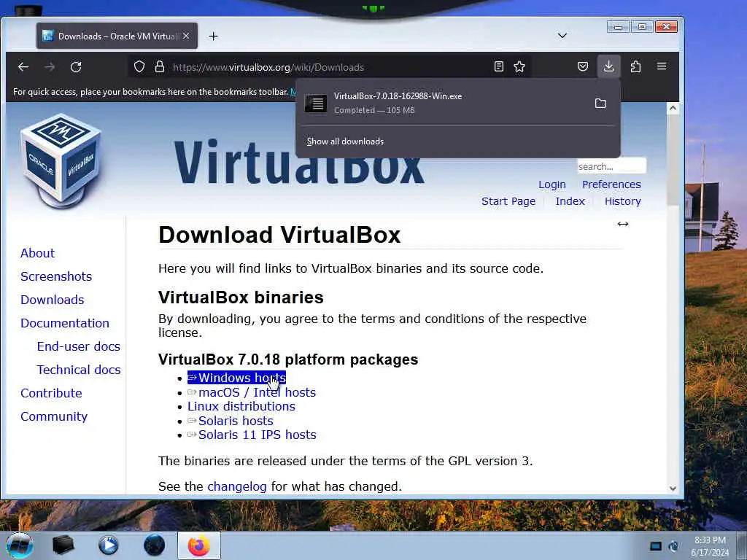Download the Windows hosts package
This screenshot has width=747, height=560.
[237, 378]
